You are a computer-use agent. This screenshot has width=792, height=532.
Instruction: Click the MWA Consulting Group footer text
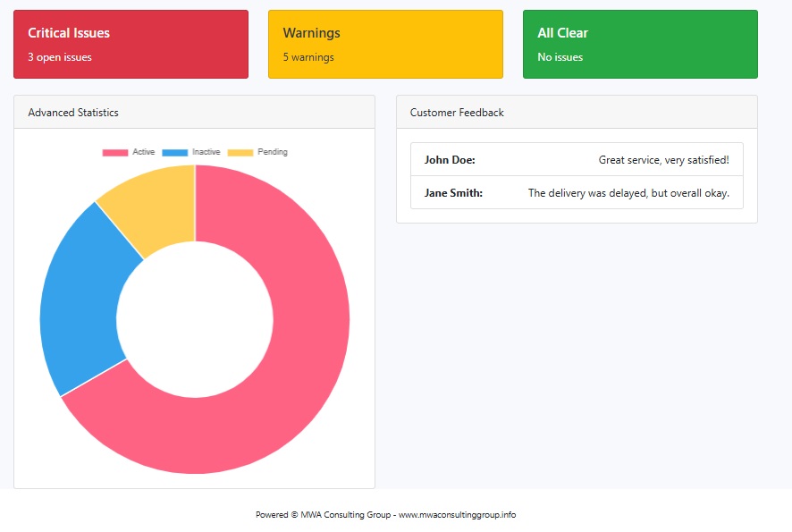[x=385, y=515]
